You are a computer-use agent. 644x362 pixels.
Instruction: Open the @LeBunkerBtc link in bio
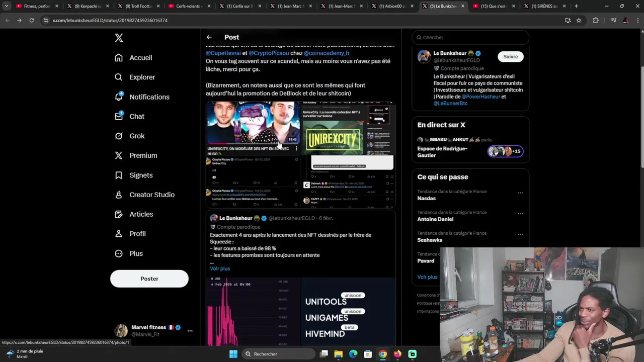point(450,103)
